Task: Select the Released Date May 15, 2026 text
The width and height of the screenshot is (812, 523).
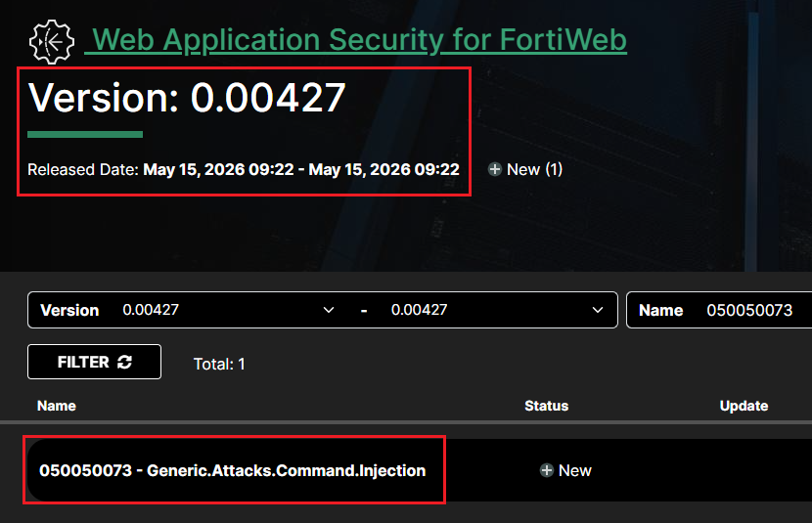Action: coord(244,169)
